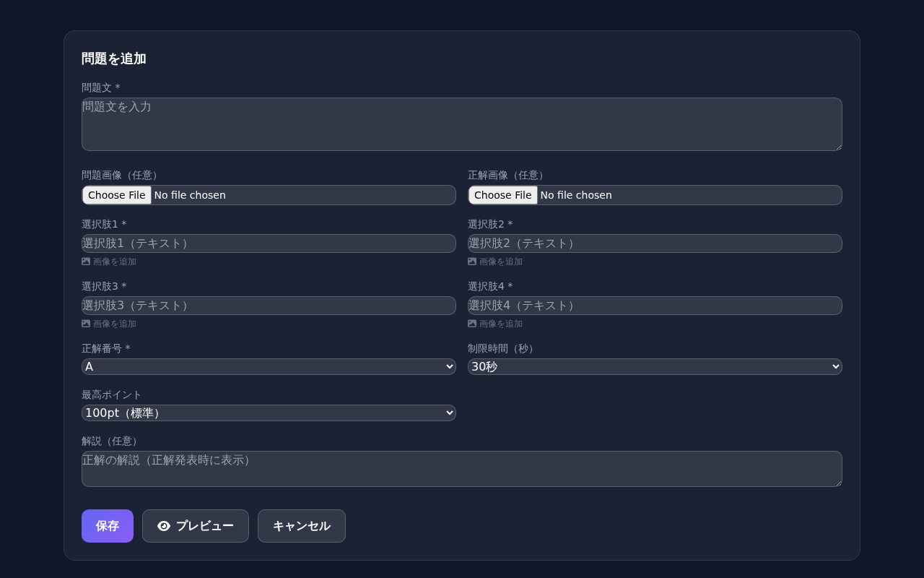Click the 正解番号 * label
This screenshot has height=578, width=924.
point(106,348)
